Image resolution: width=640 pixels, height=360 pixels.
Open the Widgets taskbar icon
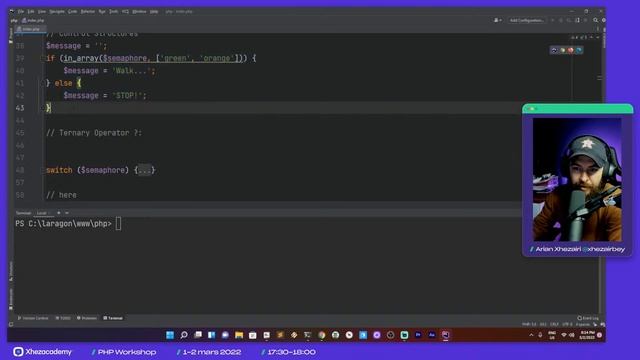(x=211, y=335)
